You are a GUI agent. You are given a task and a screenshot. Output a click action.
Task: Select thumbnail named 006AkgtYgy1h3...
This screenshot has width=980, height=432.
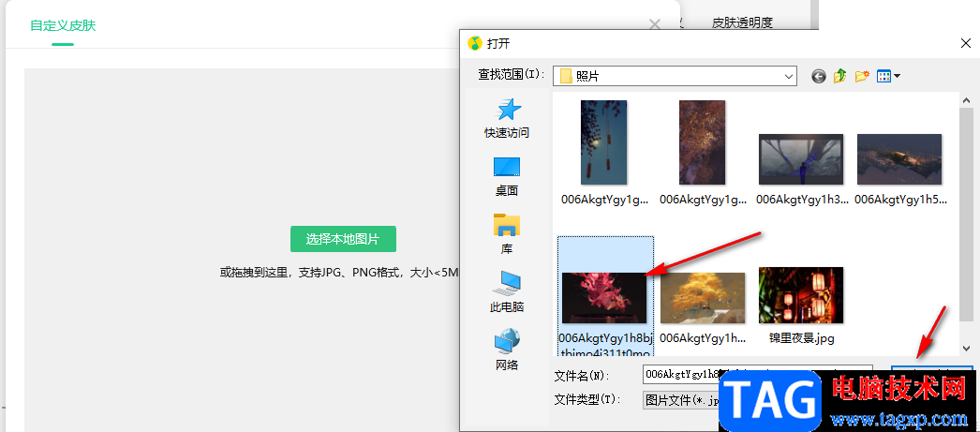[x=801, y=158]
